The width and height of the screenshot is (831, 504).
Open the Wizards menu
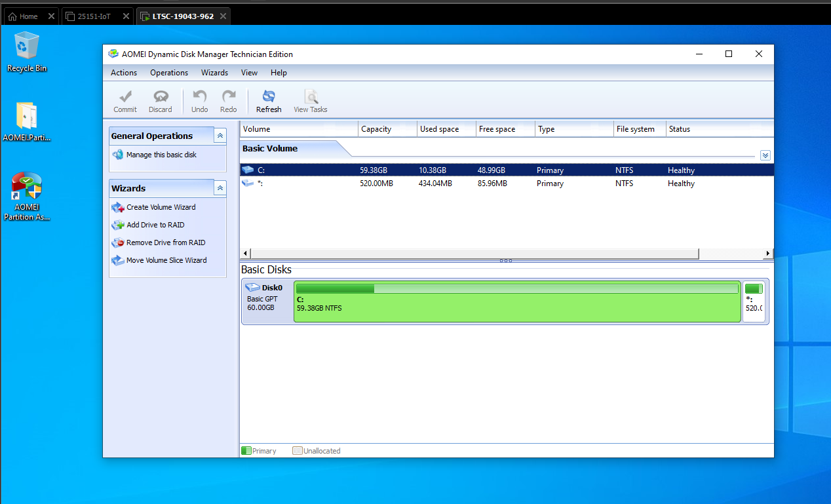click(214, 73)
